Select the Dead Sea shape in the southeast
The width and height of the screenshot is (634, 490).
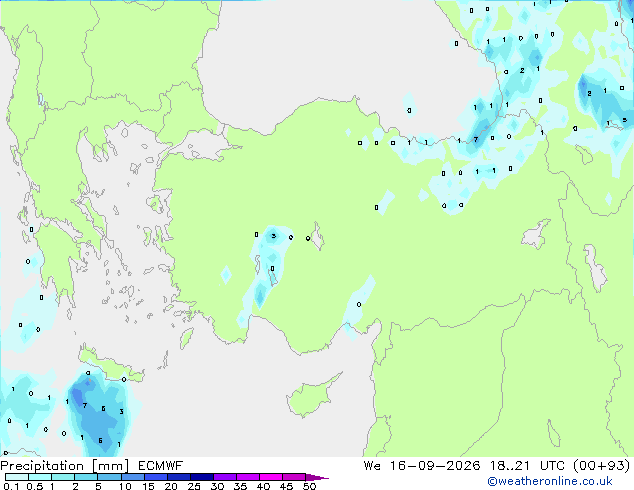(554, 433)
